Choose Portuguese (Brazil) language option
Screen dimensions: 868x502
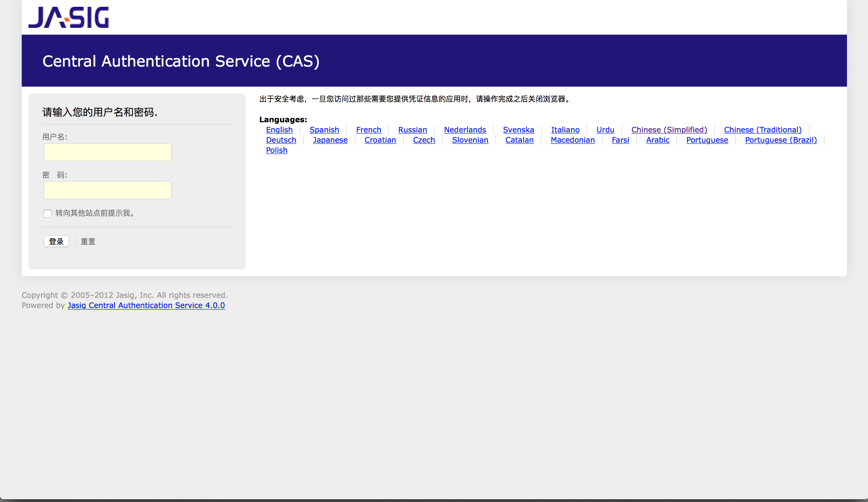780,140
